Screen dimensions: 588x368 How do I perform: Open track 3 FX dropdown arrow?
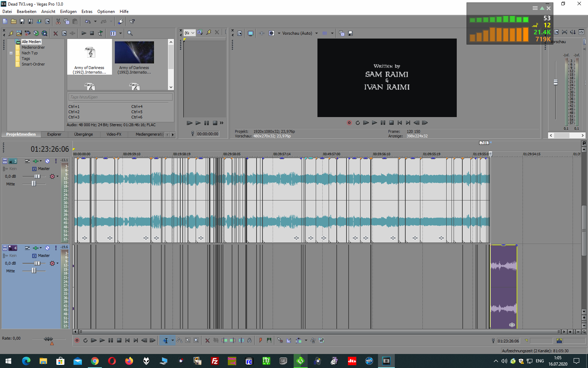click(x=41, y=161)
